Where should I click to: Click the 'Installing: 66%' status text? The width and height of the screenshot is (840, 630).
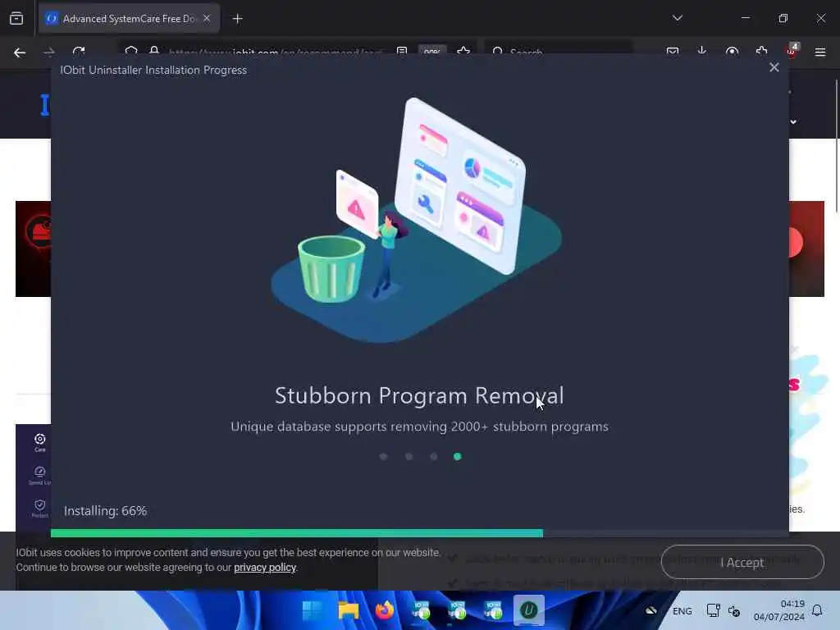106,511
